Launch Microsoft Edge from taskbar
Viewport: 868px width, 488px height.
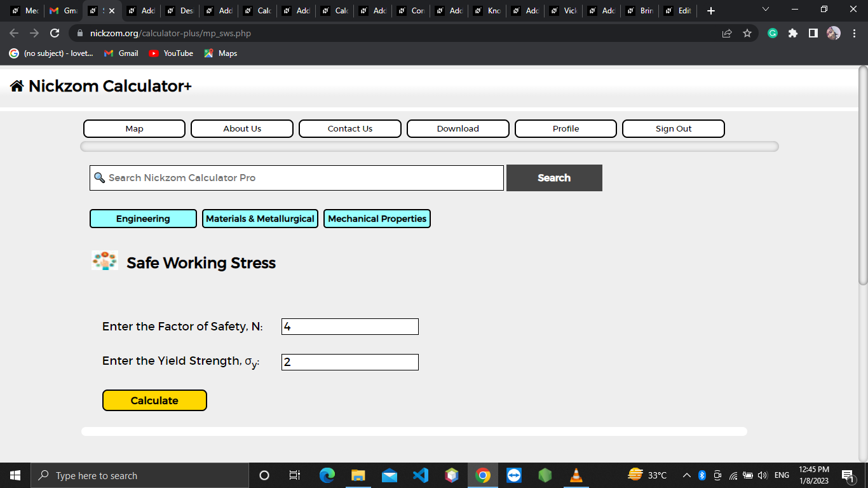(x=327, y=475)
